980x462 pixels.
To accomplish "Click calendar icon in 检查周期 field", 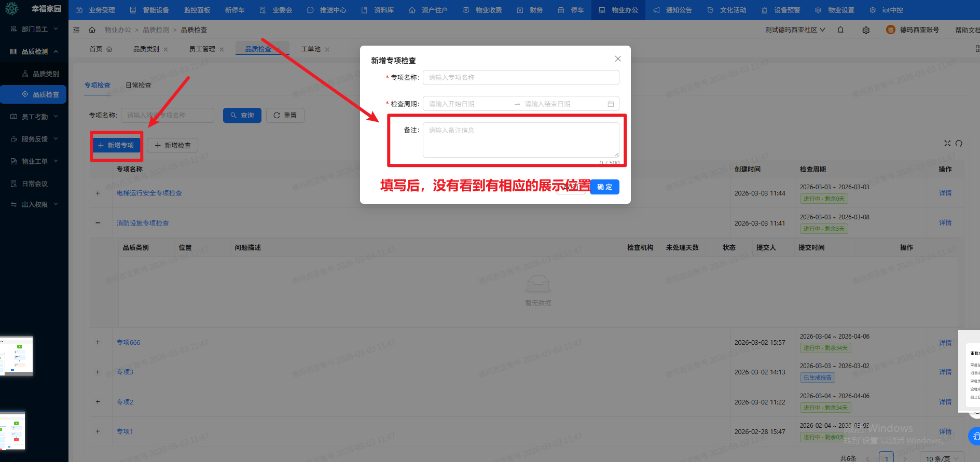I will (611, 104).
